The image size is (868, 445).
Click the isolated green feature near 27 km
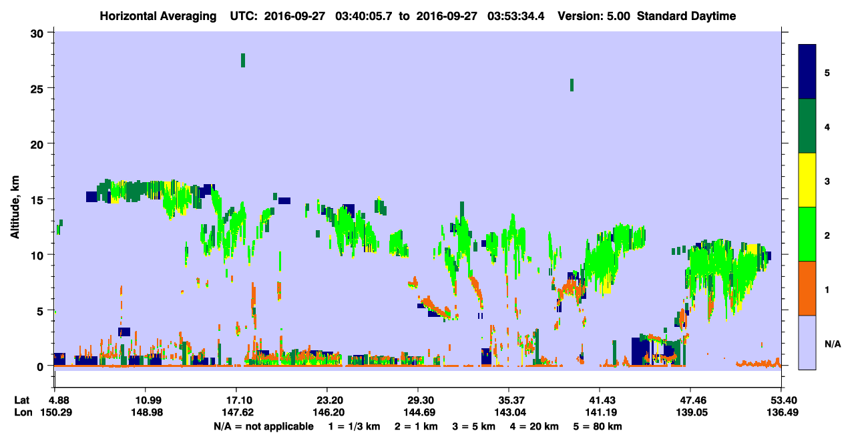(243, 60)
